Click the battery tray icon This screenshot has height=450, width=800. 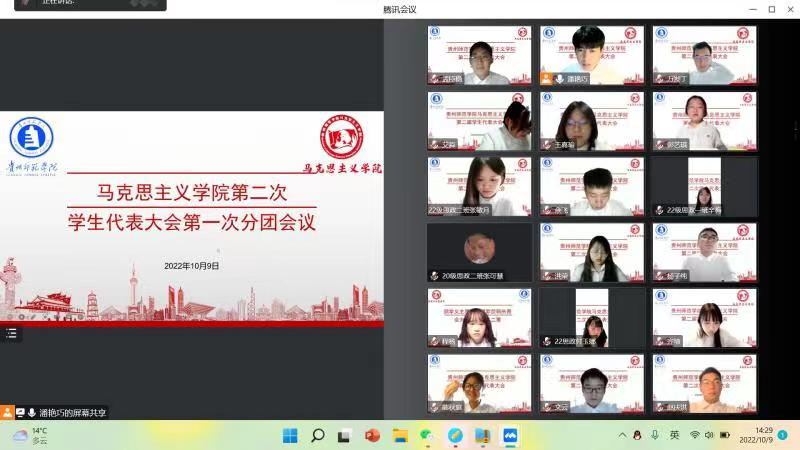coord(725,435)
